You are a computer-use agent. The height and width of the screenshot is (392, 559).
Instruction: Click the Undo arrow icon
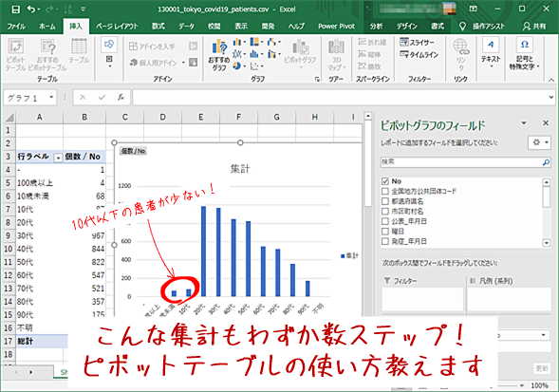31,9
